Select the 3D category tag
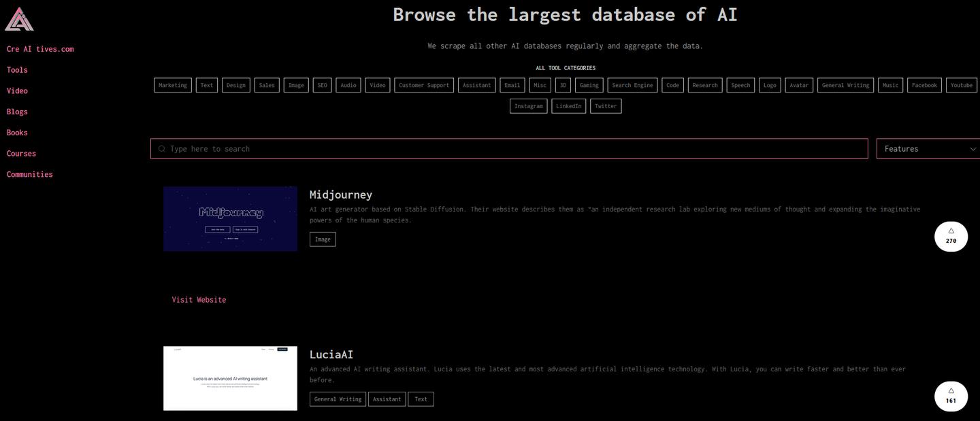The width and height of the screenshot is (980, 421). [563, 85]
